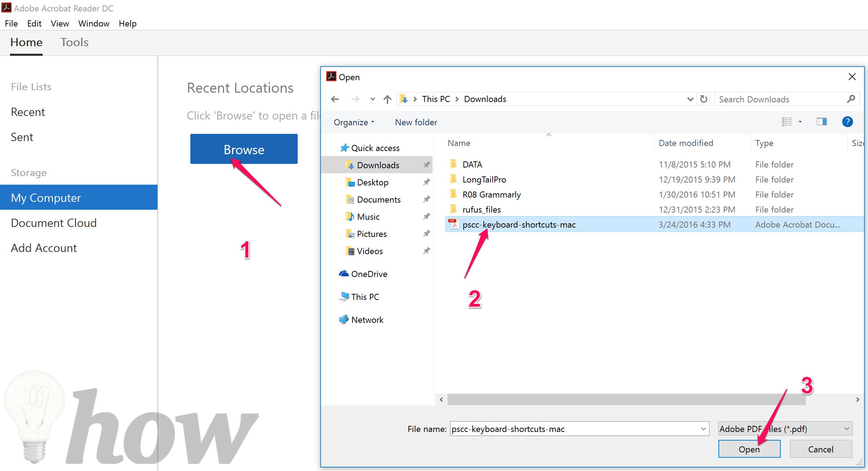Click the Network icon in sidebar

pyautogui.click(x=344, y=319)
